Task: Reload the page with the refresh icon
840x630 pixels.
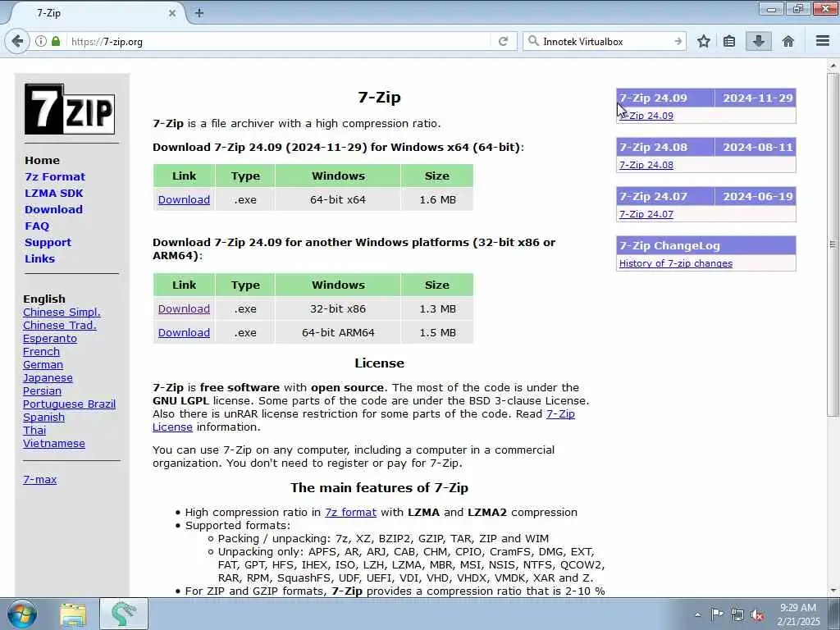Action: coord(503,41)
